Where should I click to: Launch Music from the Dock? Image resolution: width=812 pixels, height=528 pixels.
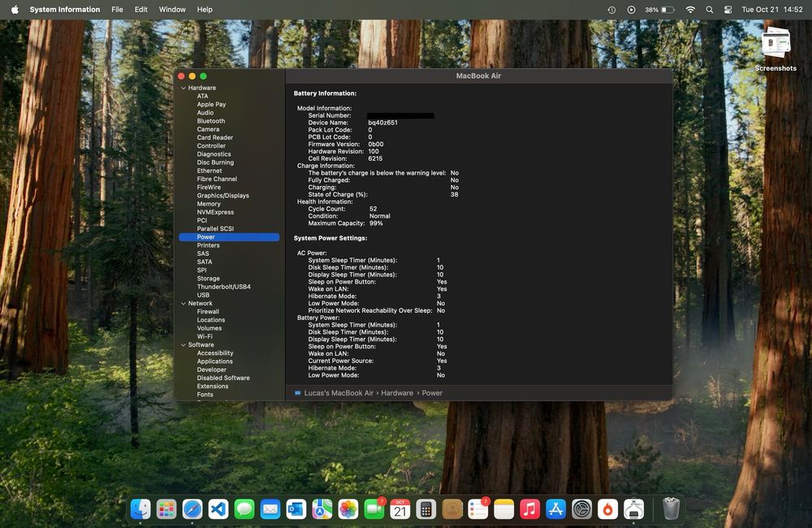coord(529,509)
